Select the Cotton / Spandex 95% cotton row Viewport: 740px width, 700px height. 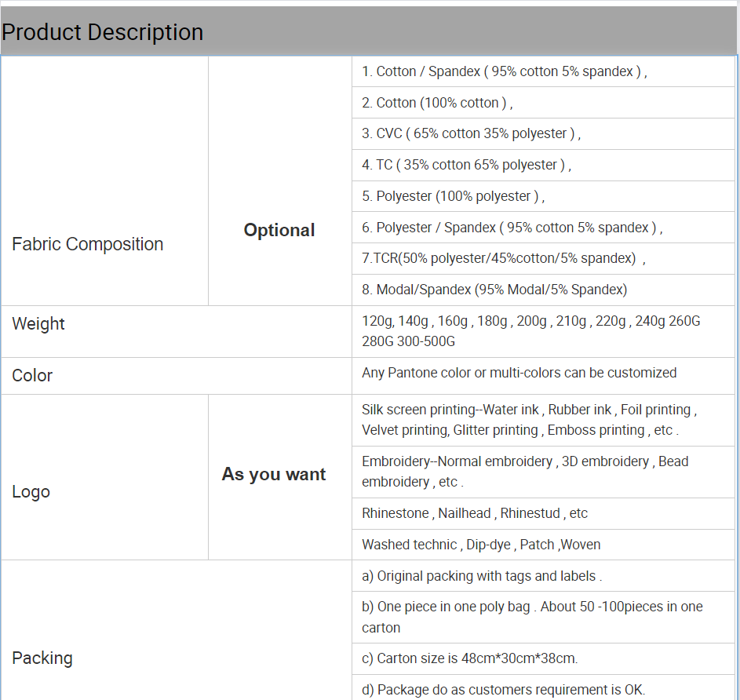504,71
